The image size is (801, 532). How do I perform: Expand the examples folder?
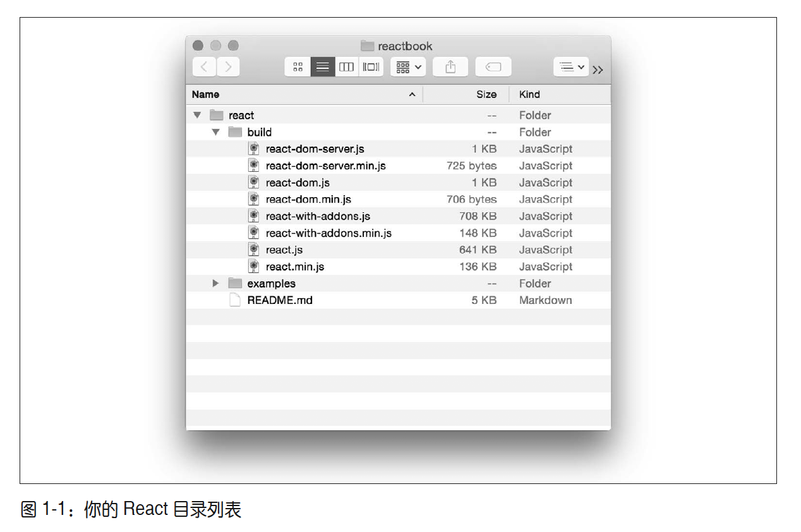pos(215,284)
